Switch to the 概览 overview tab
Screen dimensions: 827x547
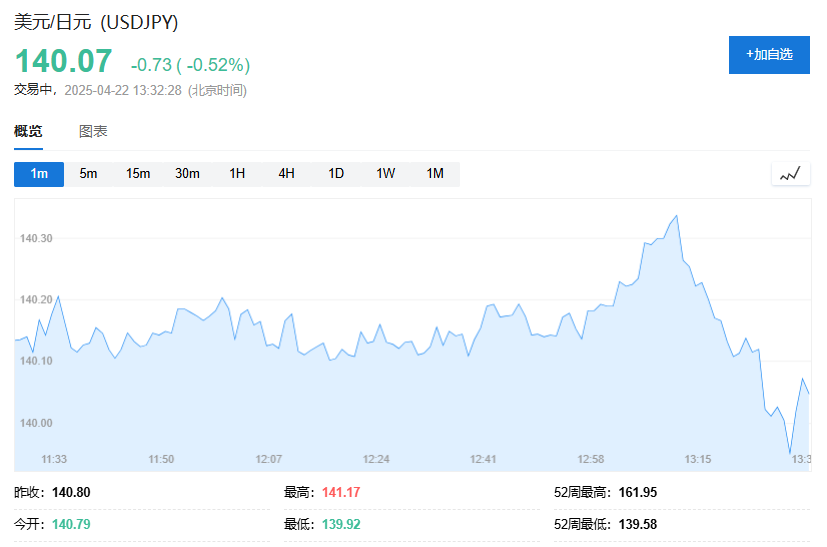(29, 131)
